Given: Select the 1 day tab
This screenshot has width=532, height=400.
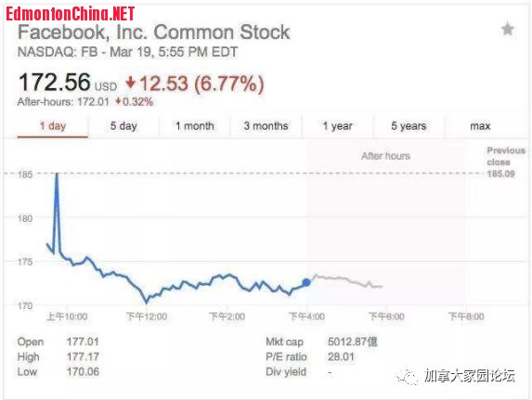Looking at the screenshot, I should point(53,126).
